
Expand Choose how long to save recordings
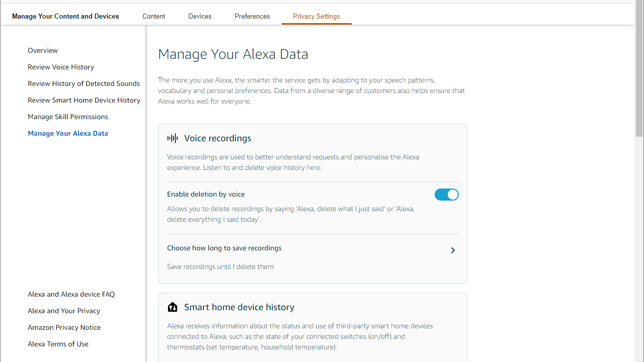coord(452,250)
